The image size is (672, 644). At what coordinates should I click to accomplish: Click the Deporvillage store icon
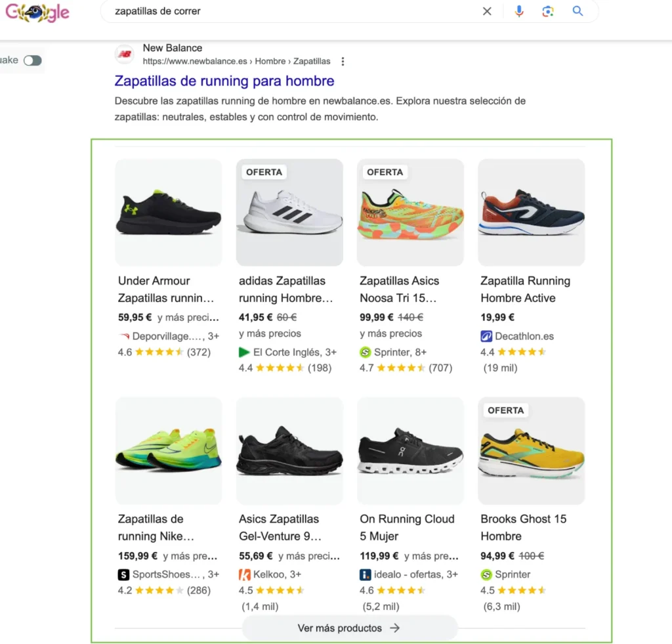(x=124, y=336)
